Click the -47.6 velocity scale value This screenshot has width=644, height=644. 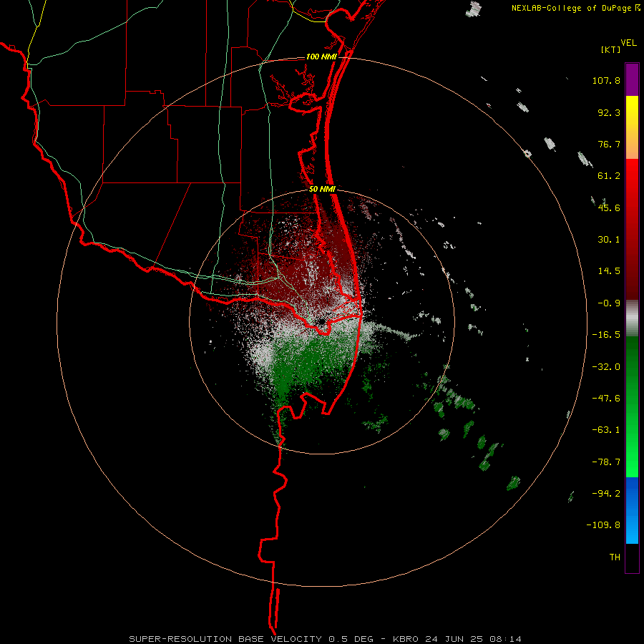606,399
